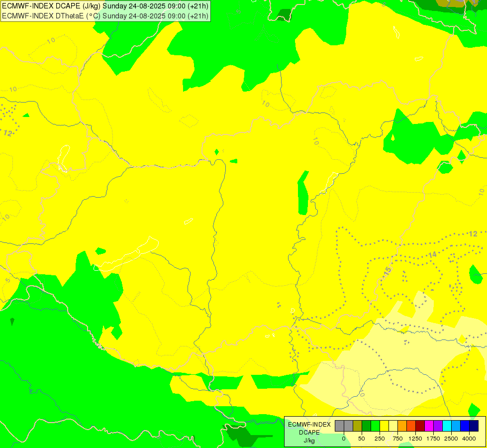This screenshot has height=448, width=487.
Task: Select the dark green legend swatch
Action: pos(367,426)
